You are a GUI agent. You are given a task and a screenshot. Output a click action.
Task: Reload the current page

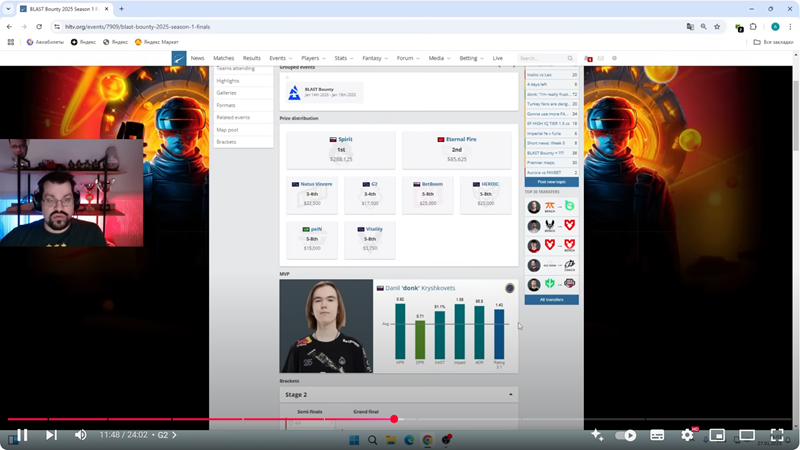39,27
